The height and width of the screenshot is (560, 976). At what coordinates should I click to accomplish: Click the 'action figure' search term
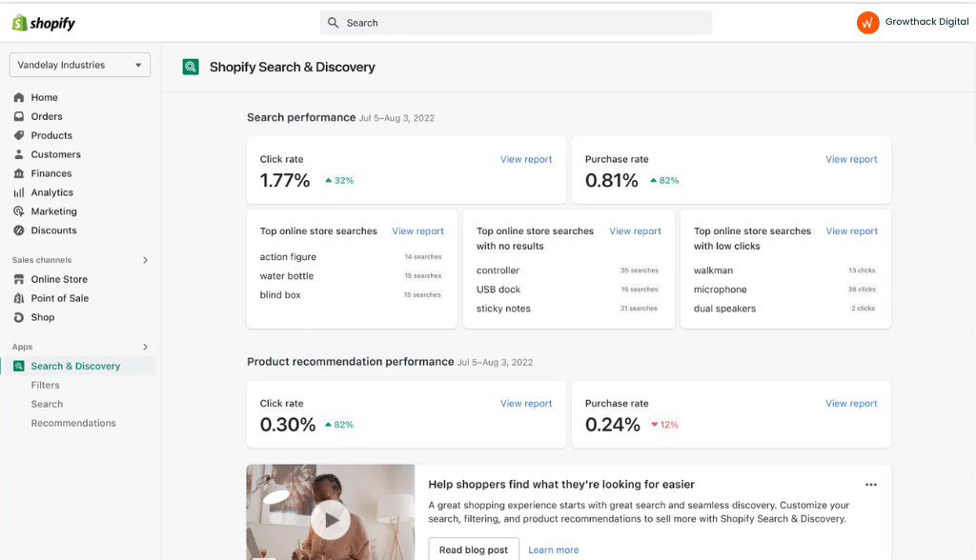coord(288,257)
